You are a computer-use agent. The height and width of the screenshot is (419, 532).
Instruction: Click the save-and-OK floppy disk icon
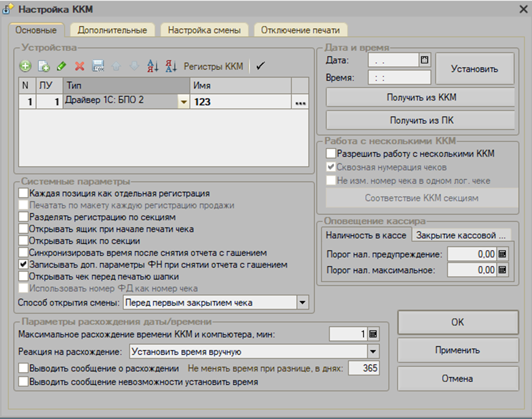coord(98,66)
